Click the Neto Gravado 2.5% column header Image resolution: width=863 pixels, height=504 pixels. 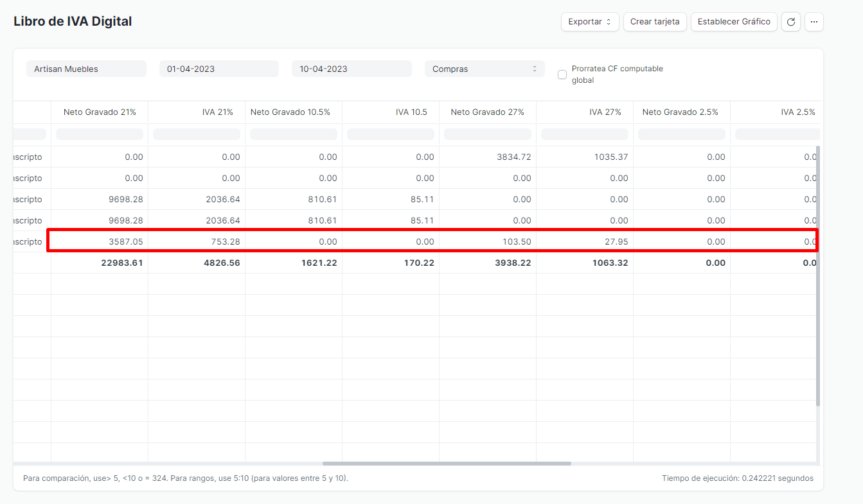(682, 112)
